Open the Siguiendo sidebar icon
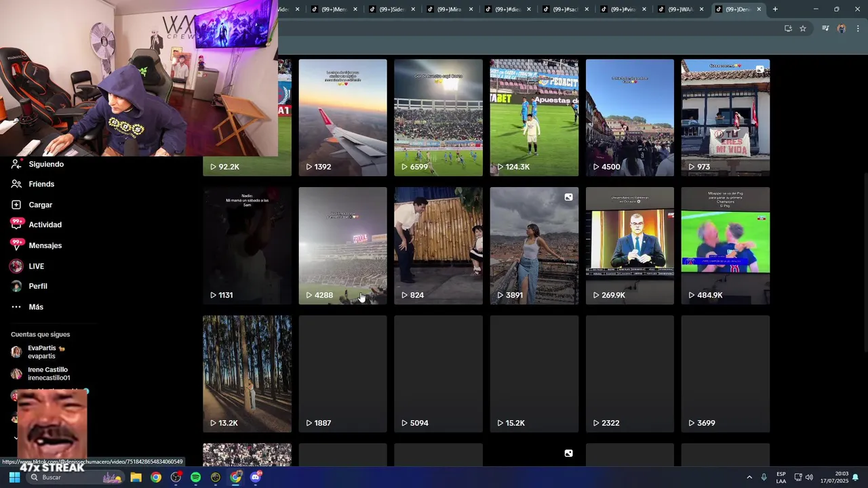The height and width of the screenshot is (488, 868). pyautogui.click(x=16, y=164)
